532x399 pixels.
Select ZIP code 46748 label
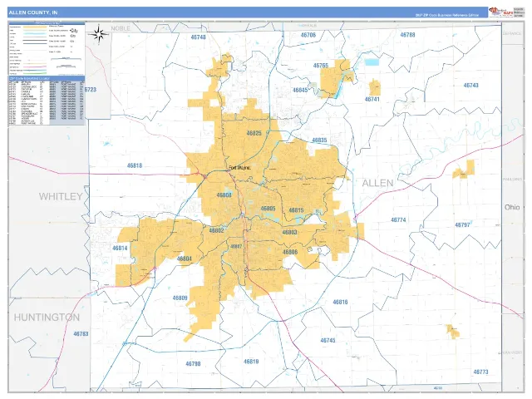click(x=198, y=37)
